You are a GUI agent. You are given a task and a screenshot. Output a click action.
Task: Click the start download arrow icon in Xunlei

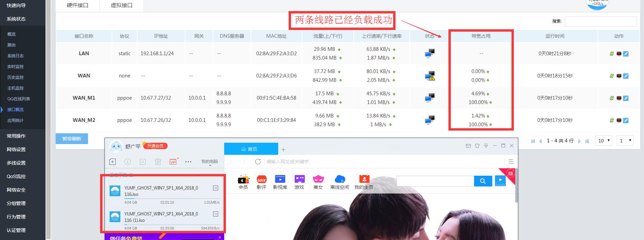[x=127, y=162]
